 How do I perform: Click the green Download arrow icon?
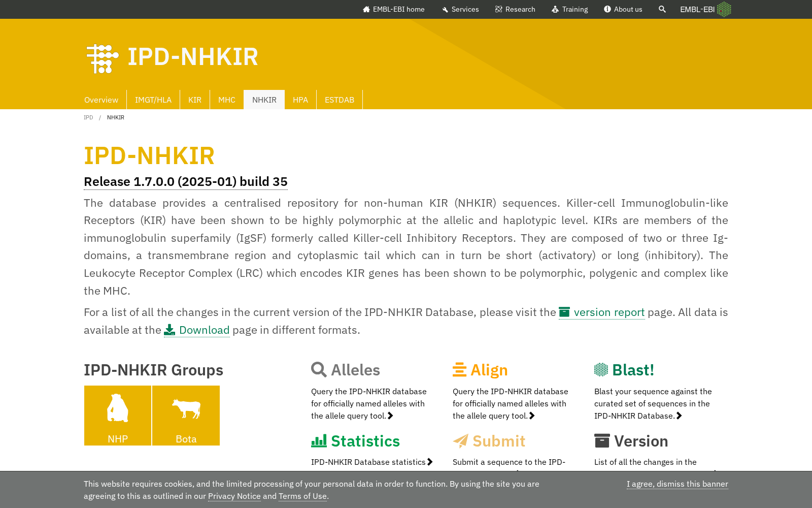click(x=170, y=330)
